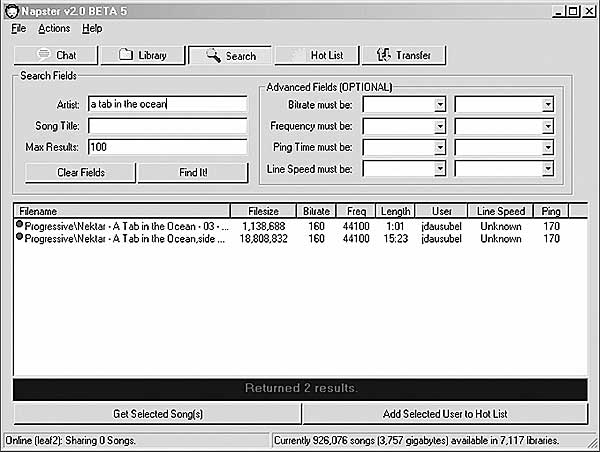Expand first Line Speed must be dropdown

[x=440, y=168]
